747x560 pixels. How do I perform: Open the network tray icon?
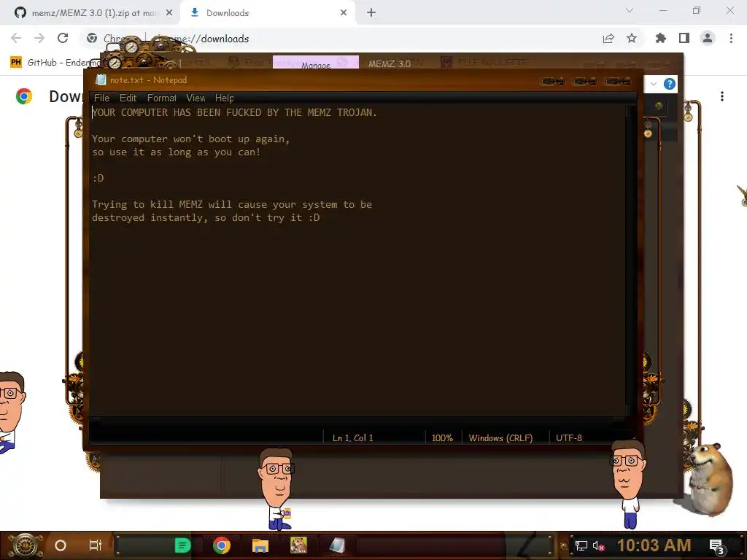[581, 545]
